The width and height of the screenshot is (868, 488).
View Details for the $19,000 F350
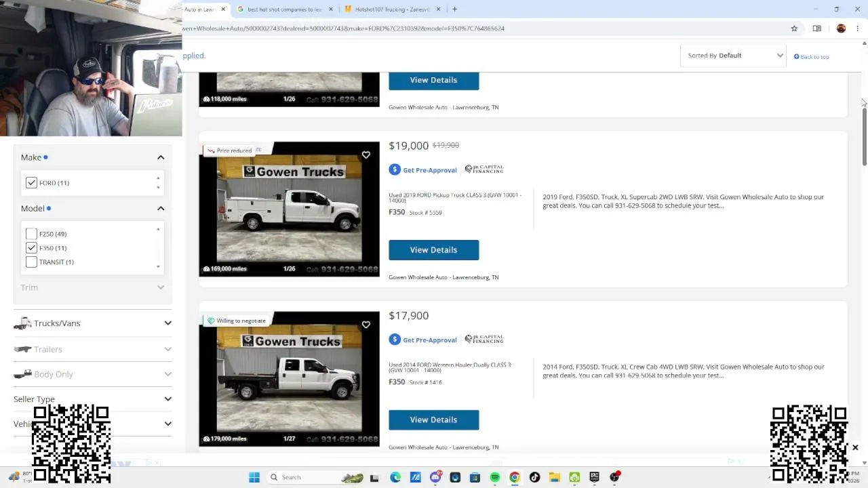[x=433, y=250]
